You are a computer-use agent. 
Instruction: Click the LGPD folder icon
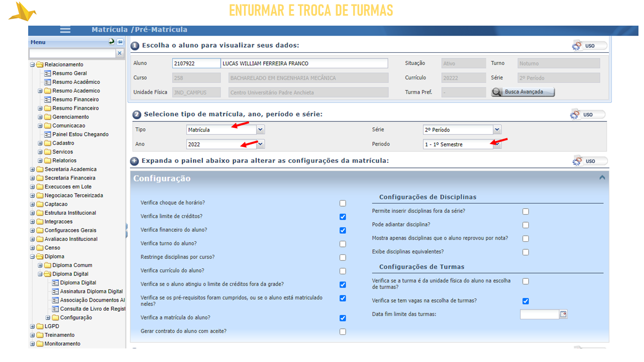(x=40, y=326)
